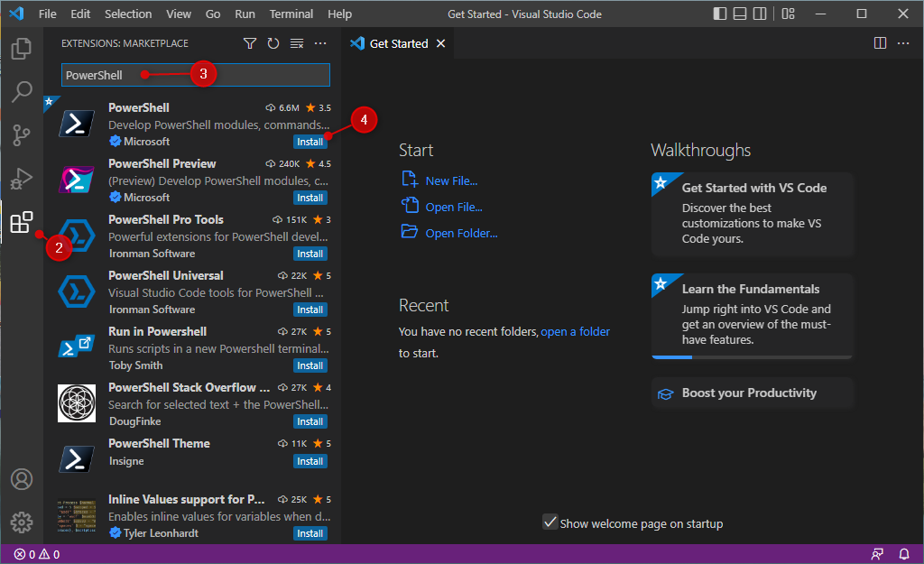Select the Search icon in the Activity Bar
The width and height of the screenshot is (924, 564).
pyautogui.click(x=22, y=92)
